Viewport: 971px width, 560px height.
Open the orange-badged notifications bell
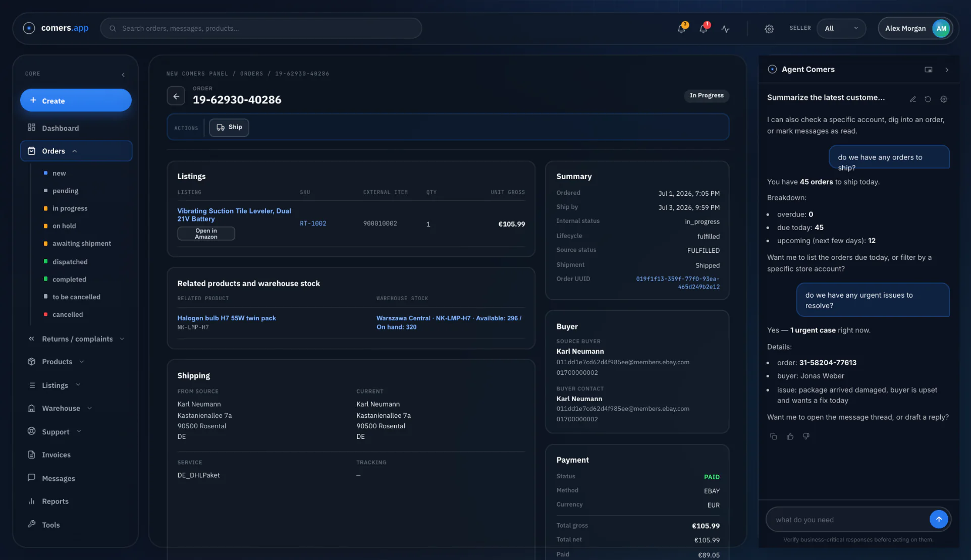point(681,28)
